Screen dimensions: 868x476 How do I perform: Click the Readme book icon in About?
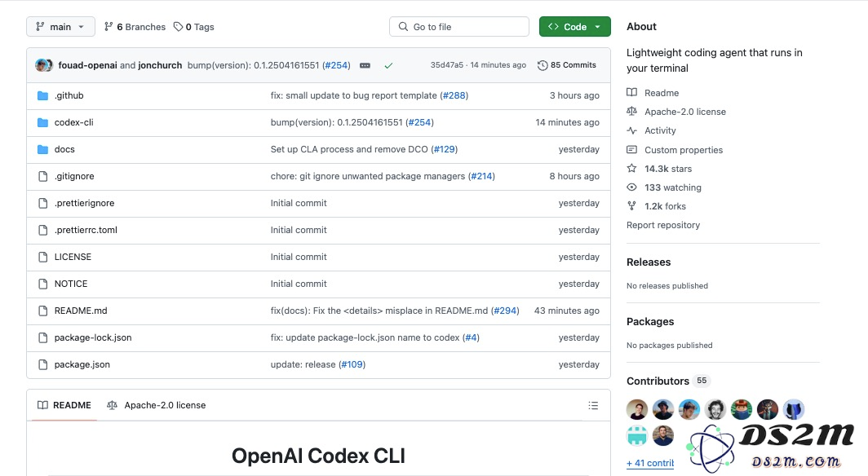tap(631, 92)
